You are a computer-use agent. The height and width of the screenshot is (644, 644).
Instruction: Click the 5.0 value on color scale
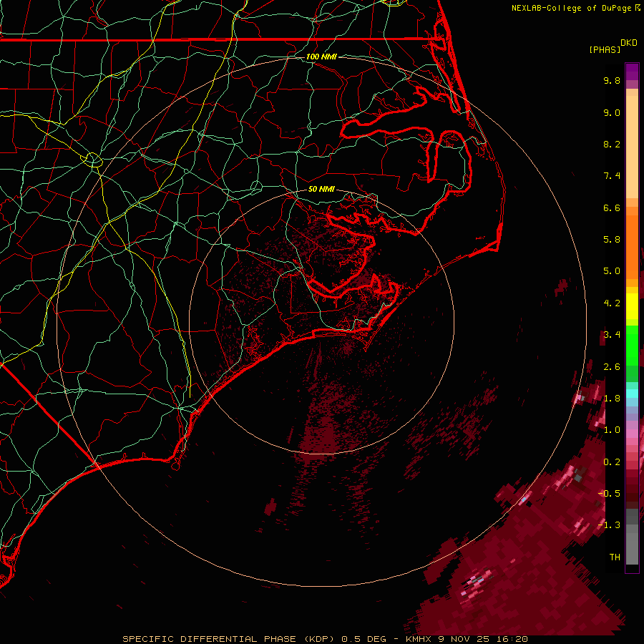tap(612, 271)
